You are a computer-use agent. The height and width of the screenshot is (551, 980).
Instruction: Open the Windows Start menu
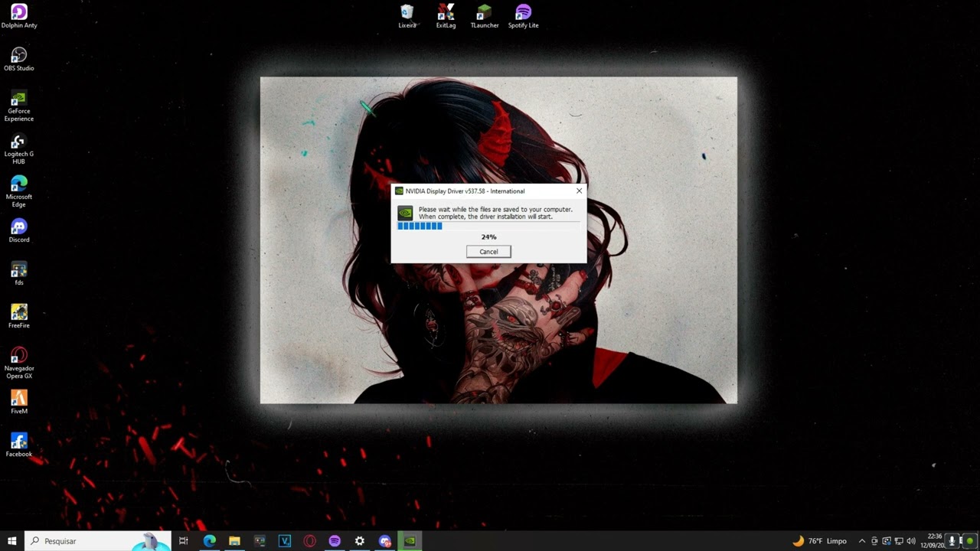[x=11, y=541]
